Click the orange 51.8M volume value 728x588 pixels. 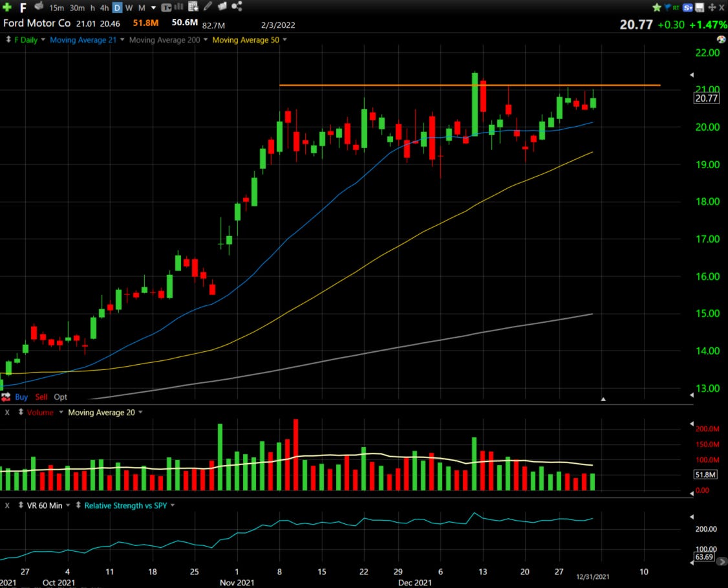[x=145, y=23]
